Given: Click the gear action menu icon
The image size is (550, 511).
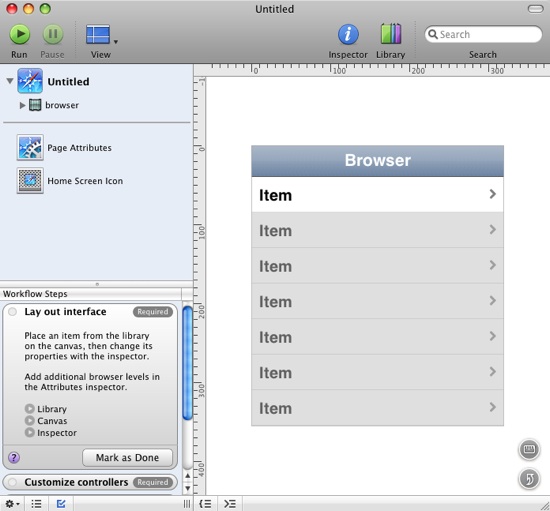Looking at the screenshot, I should (12, 504).
